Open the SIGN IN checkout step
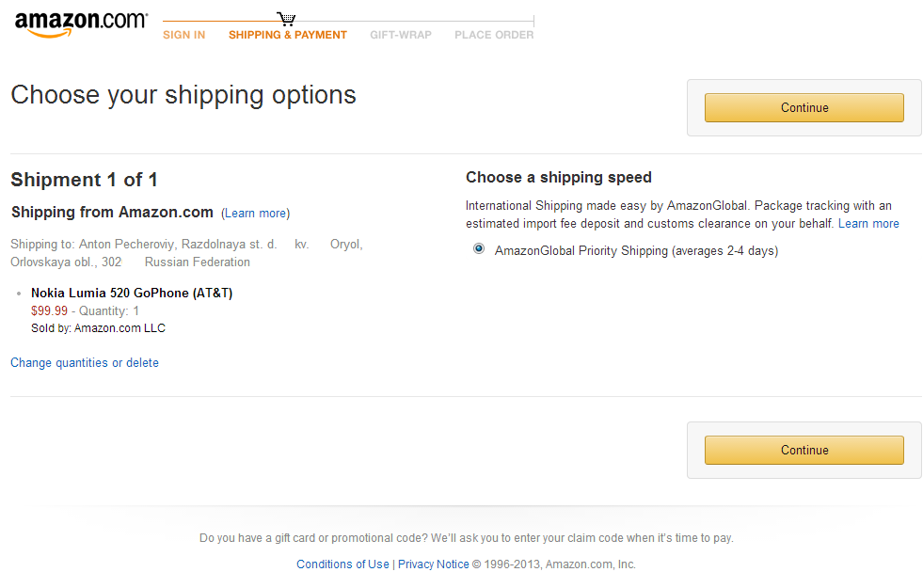Image resolution: width=923 pixels, height=588 pixels. (183, 35)
